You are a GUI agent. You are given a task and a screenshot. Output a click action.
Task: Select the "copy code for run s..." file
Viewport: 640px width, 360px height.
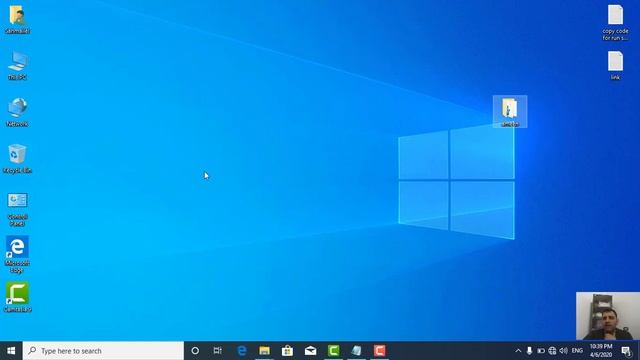(615, 23)
